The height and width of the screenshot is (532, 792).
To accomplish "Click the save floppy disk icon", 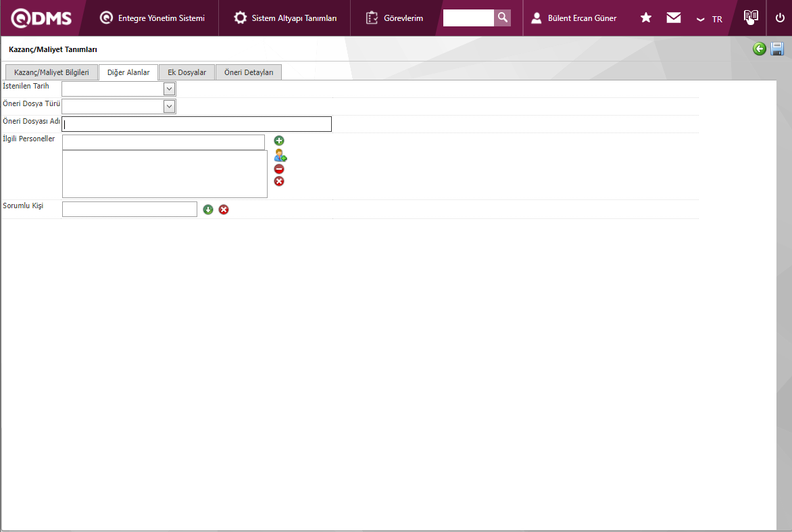I will point(777,49).
